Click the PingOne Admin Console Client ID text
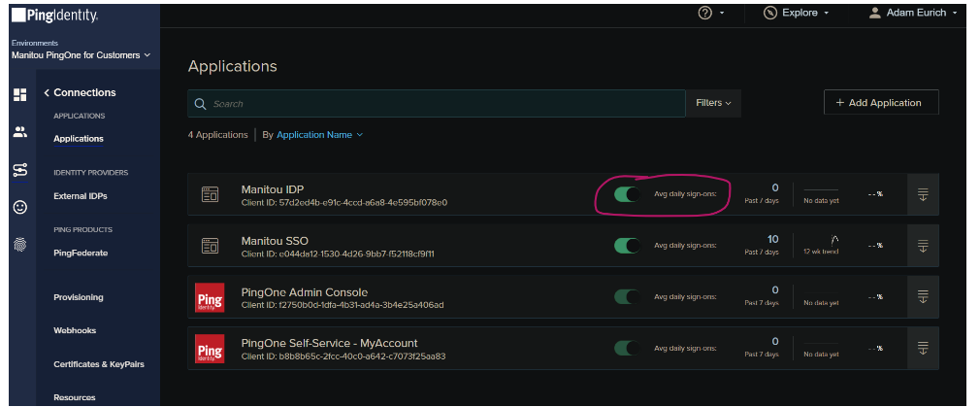 click(343, 305)
